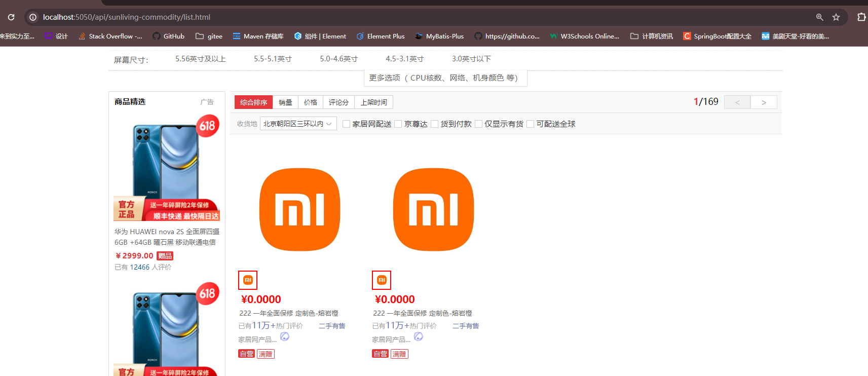The image size is (868, 376).
Task: Open the W3Schools Online bookmark
Action: [x=585, y=36]
